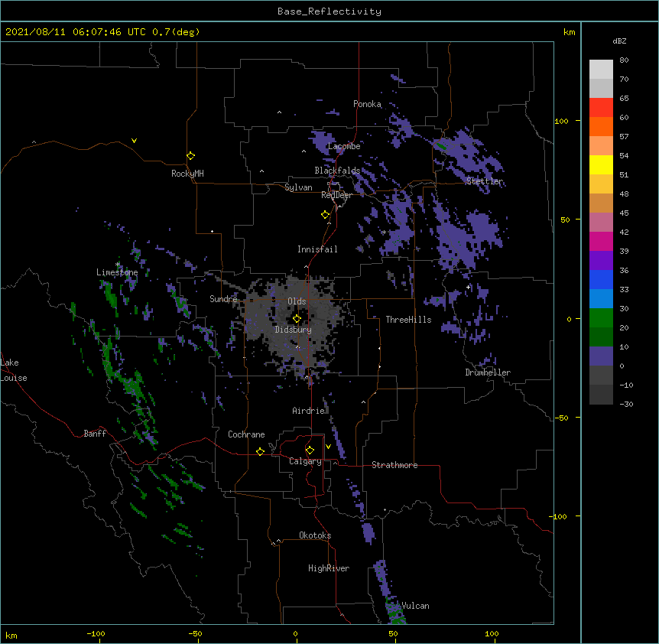Select the Drumheller label
Viewport: 659px width, 644px height.
[488, 372]
